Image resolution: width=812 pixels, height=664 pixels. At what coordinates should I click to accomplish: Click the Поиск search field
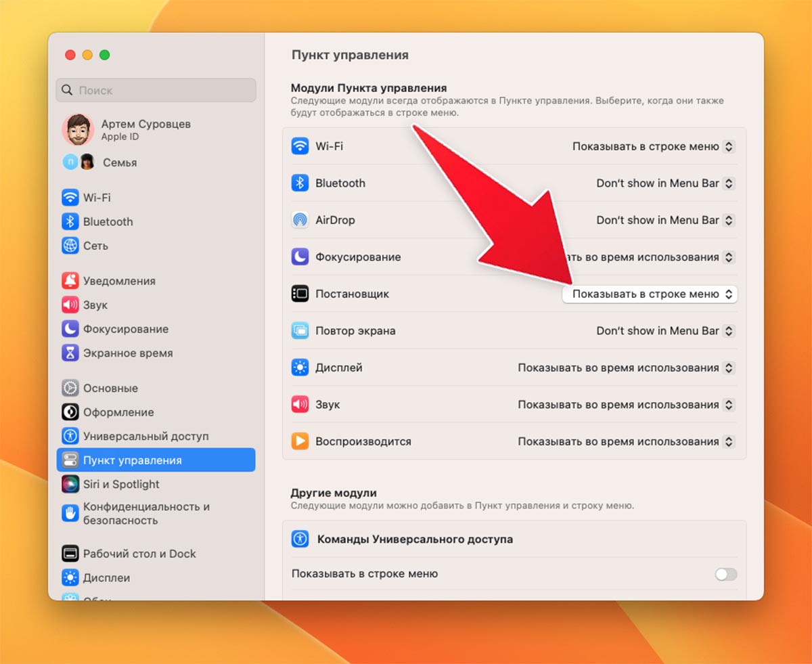point(156,90)
